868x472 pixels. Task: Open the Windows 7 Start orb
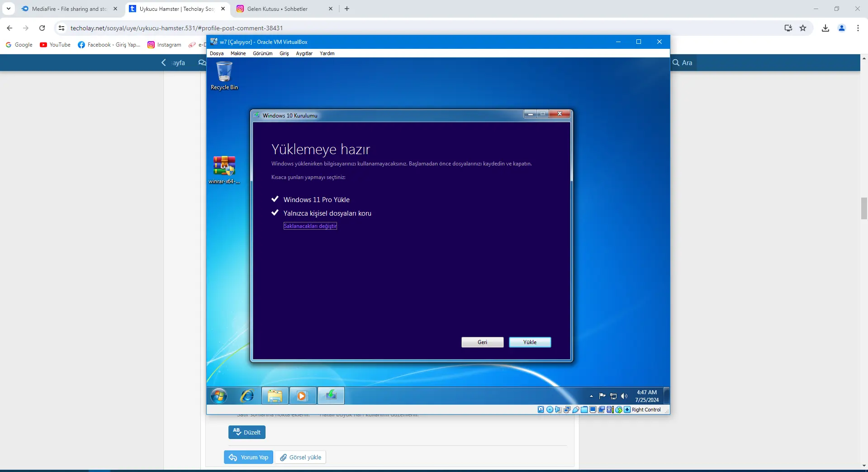(x=219, y=396)
